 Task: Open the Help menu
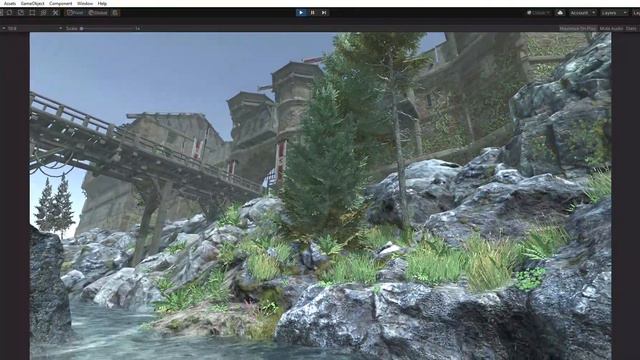(102, 3)
